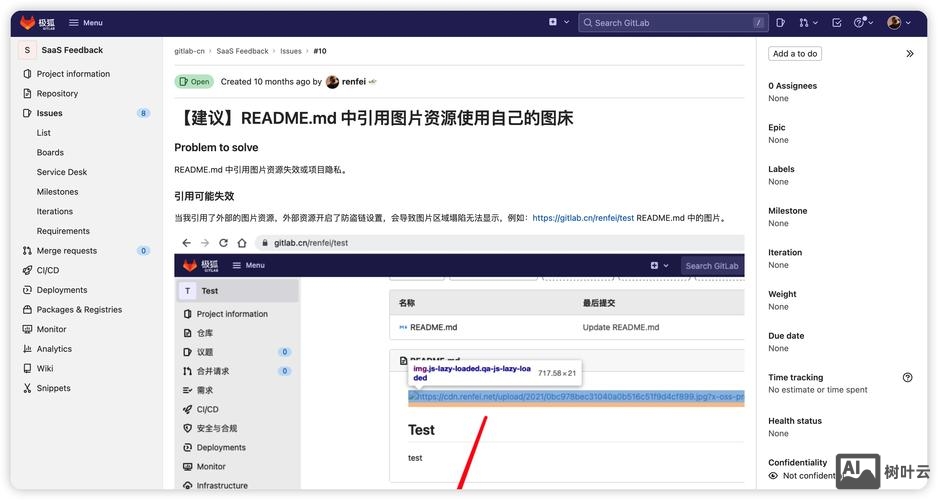Open the https://gitlab.cn/renfei/test link

point(583,218)
